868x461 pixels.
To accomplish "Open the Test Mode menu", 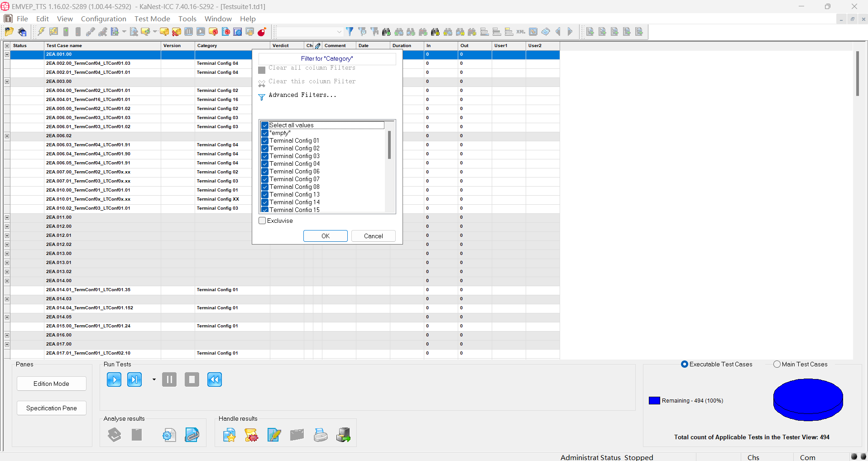I will (152, 19).
